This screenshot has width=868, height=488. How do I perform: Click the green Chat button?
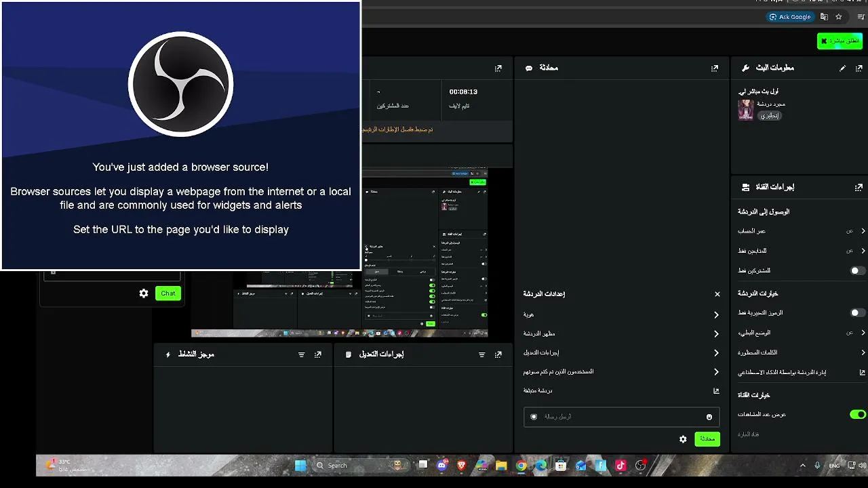pyautogui.click(x=168, y=293)
